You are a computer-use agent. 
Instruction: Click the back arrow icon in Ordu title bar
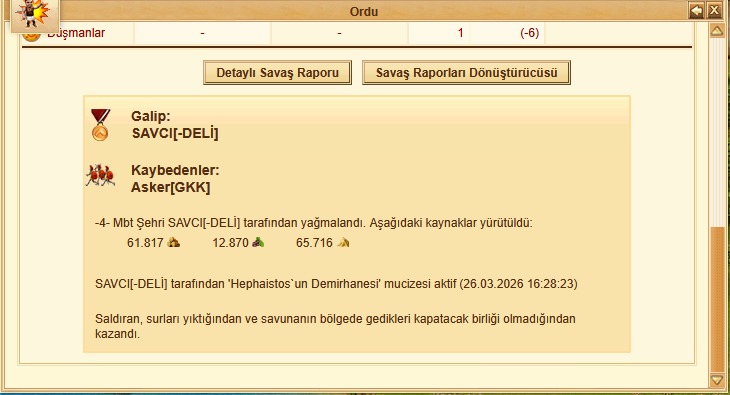(696, 11)
